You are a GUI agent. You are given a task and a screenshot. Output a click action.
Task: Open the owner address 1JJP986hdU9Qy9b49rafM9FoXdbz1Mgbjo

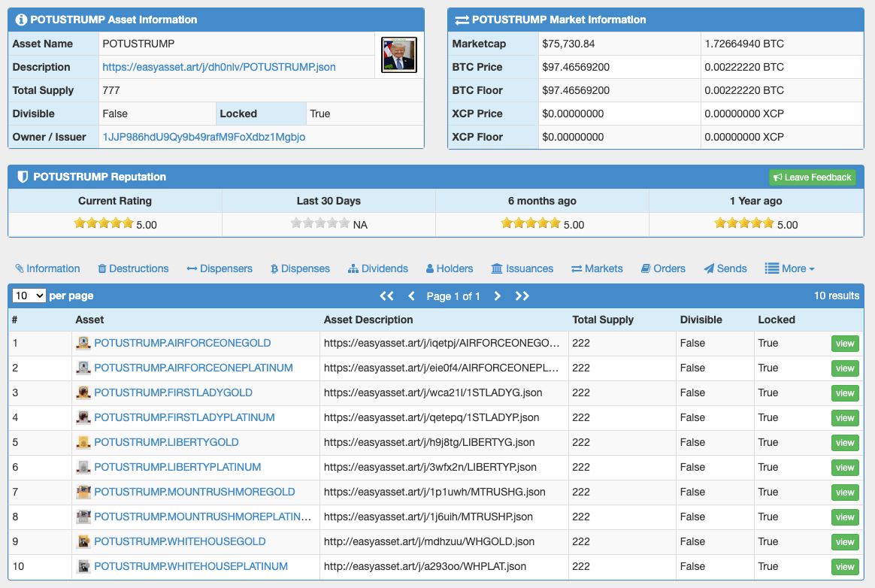(204, 137)
